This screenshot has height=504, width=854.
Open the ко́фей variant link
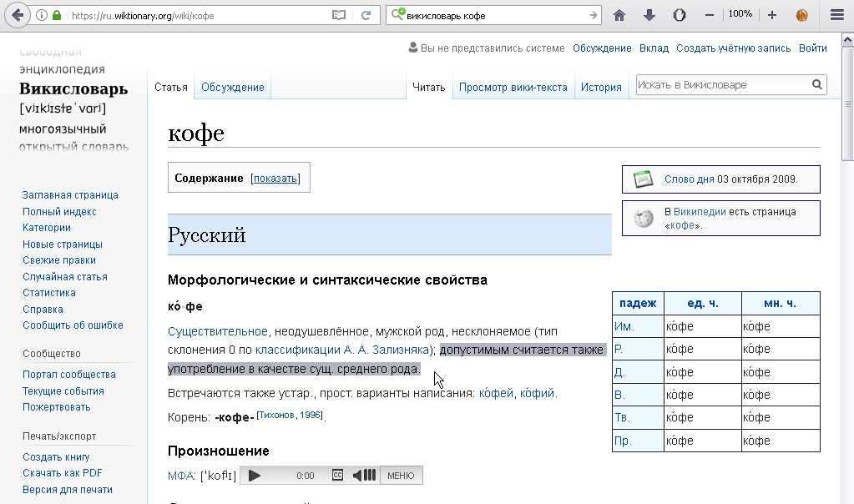coord(496,393)
